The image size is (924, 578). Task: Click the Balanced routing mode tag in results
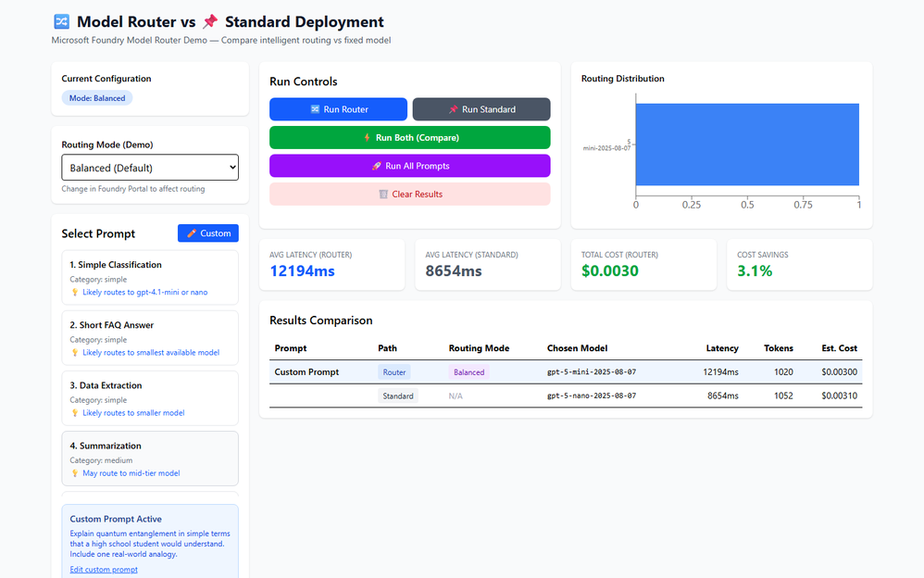[468, 372]
